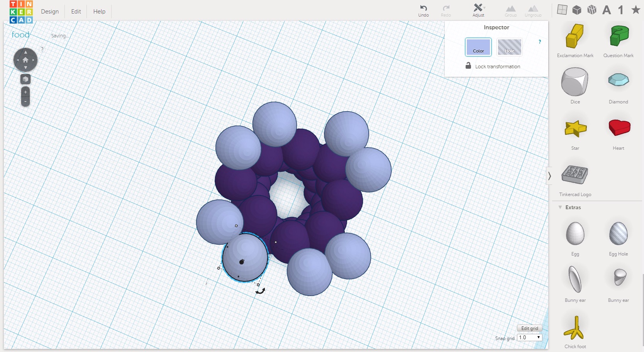The image size is (644, 352).
Task: Open the letters category A icon
Action: click(x=607, y=10)
